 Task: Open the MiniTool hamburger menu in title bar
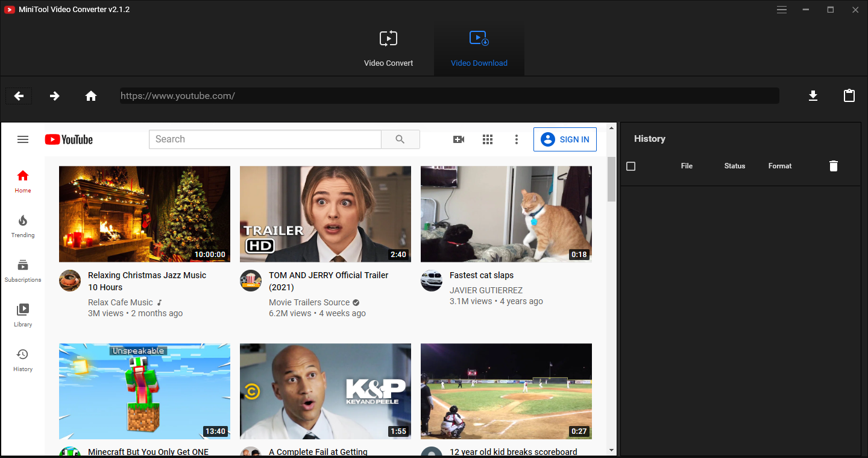pyautogui.click(x=782, y=10)
